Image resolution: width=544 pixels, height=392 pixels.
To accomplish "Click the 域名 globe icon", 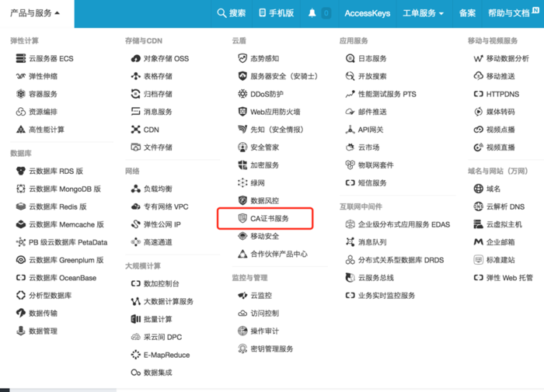I will [478, 189].
